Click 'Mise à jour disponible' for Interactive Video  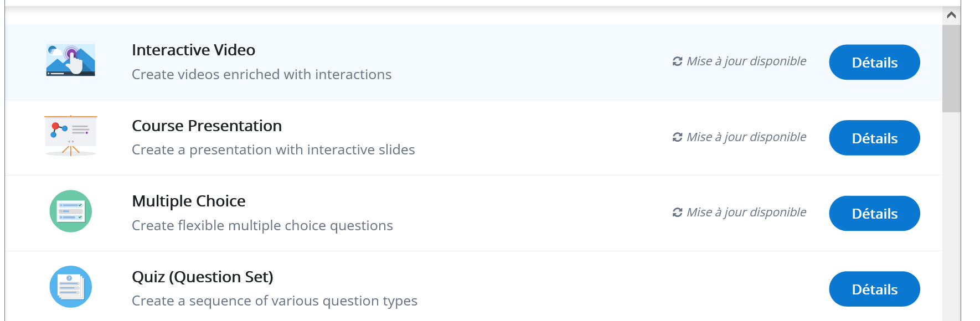(746, 61)
